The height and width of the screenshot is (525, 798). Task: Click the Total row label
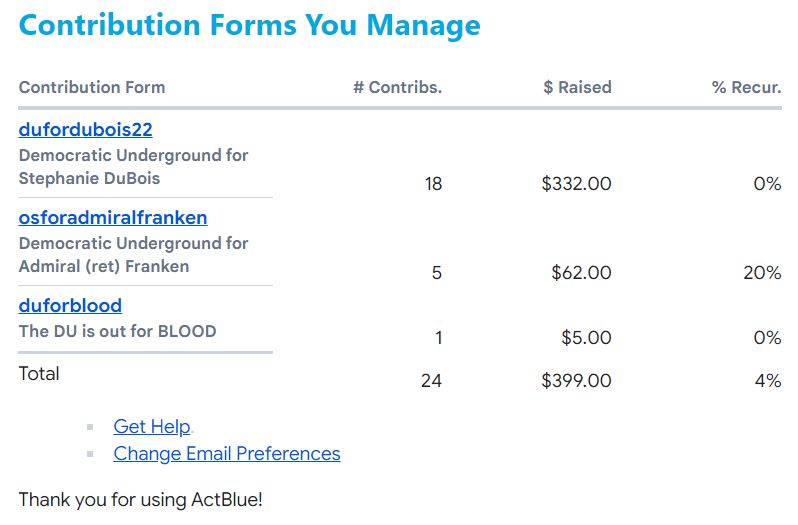click(39, 373)
